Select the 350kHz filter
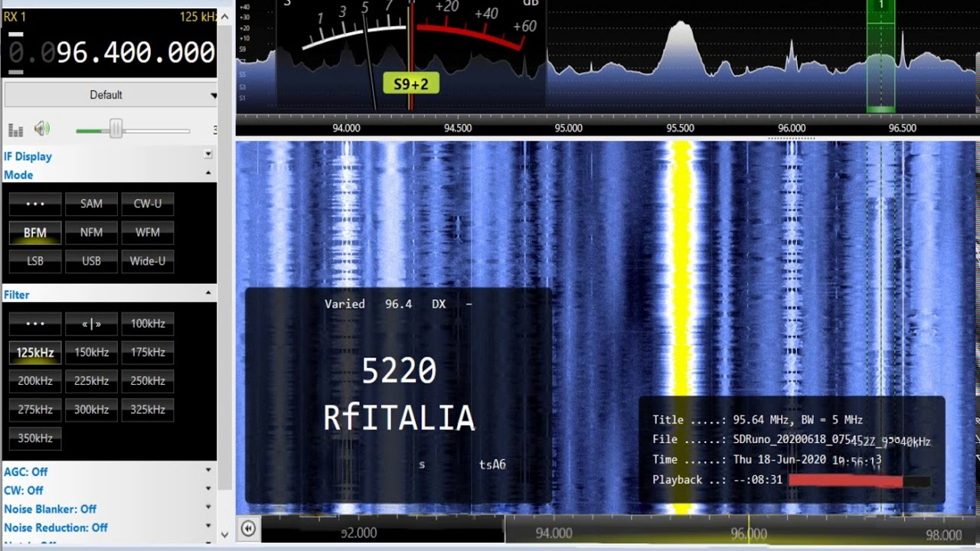The height and width of the screenshot is (551, 980). click(35, 439)
